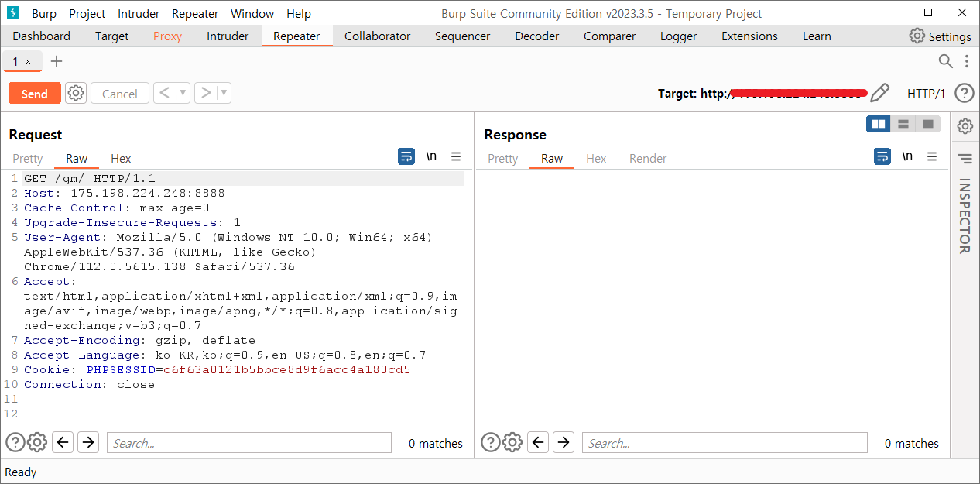This screenshot has width=980, height=484.
Task: Close Repeater tab 1
Action: tap(29, 61)
